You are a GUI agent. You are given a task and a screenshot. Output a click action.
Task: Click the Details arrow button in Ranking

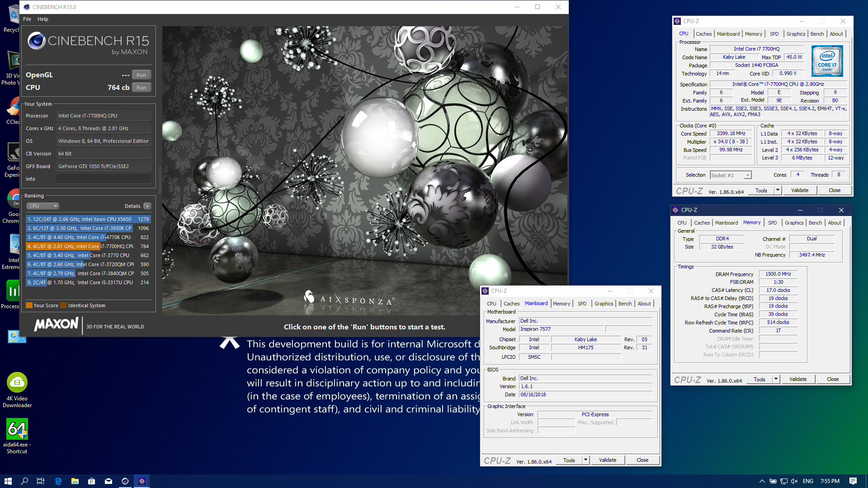(x=147, y=206)
